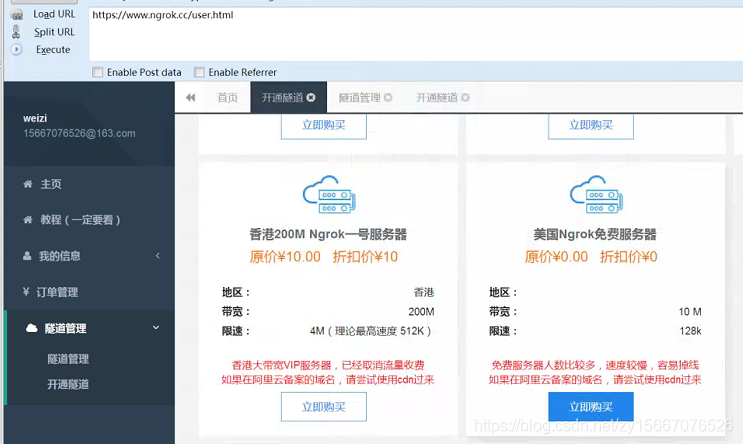Expand 我的信息 chevron arrow
This screenshot has width=743, height=444.
pyautogui.click(x=158, y=256)
